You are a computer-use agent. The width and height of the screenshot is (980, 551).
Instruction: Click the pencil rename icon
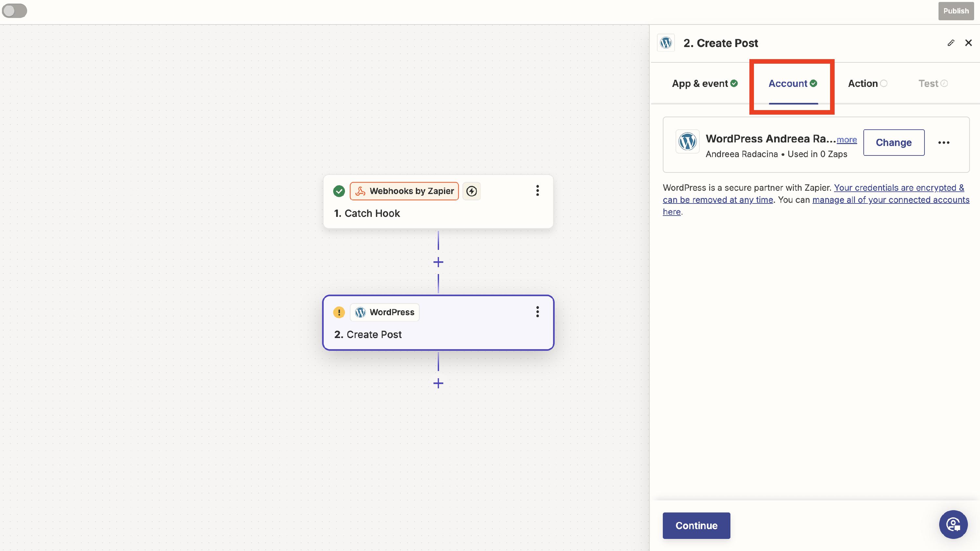[951, 43]
